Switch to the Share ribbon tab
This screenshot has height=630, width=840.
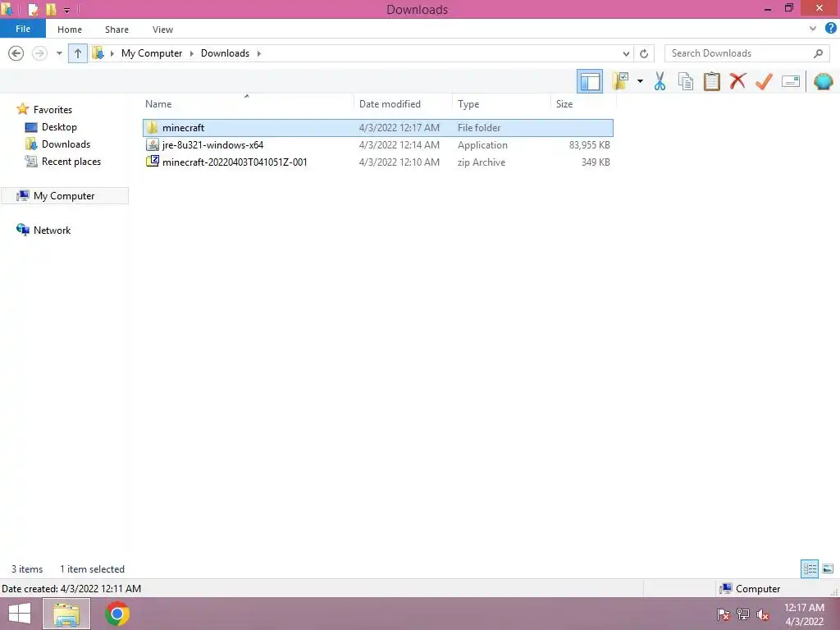click(116, 30)
